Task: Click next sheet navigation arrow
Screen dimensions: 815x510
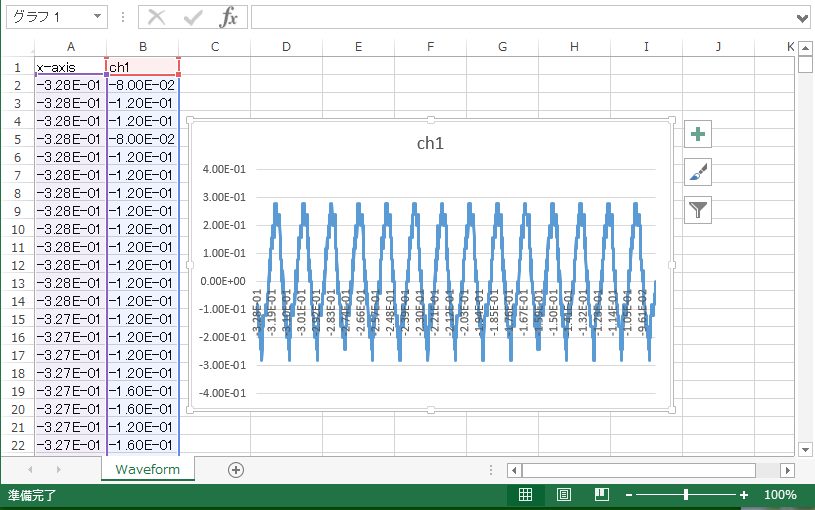Action: pyautogui.click(x=58, y=469)
